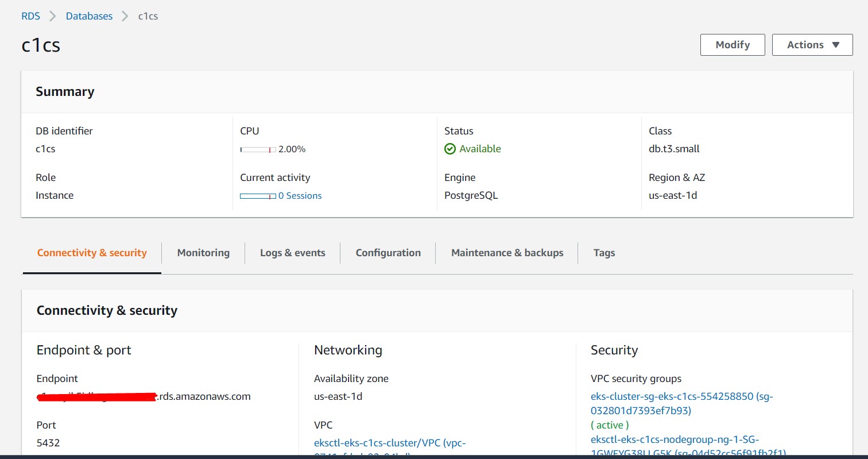Open the eksctl-eks-c1cs-nodegroup security group link

point(675,440)
